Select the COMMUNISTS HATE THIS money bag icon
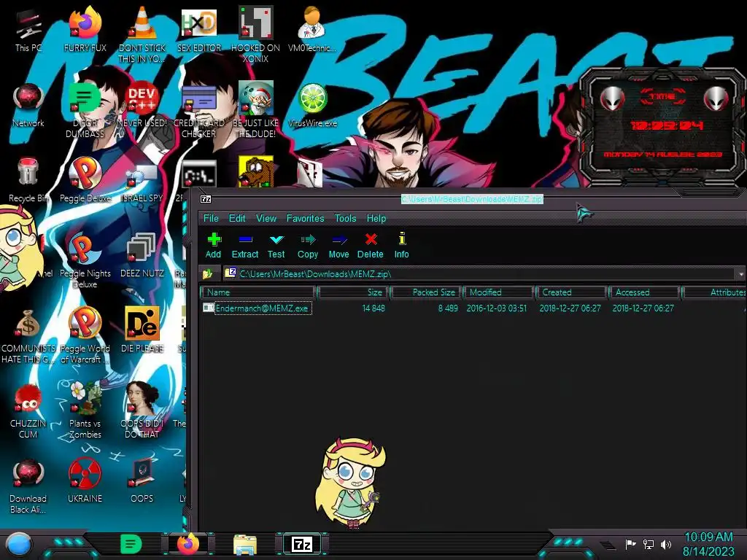Screen dimensions: 747x560 pyautogui.click(x=28, y=336)
